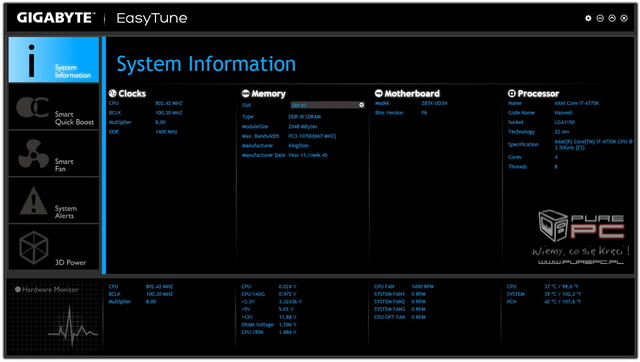Select the +12V reading 11.88 V
This screenshot has width=640, height=362.
287,317
